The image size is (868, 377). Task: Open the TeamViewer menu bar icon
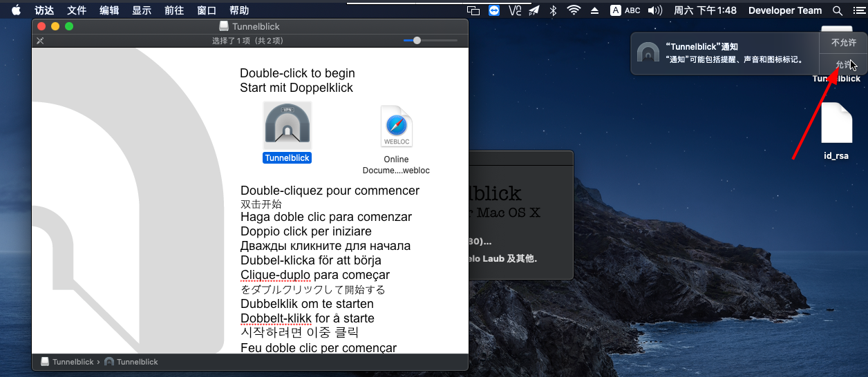pyautogui.click(x=494, y=10)
